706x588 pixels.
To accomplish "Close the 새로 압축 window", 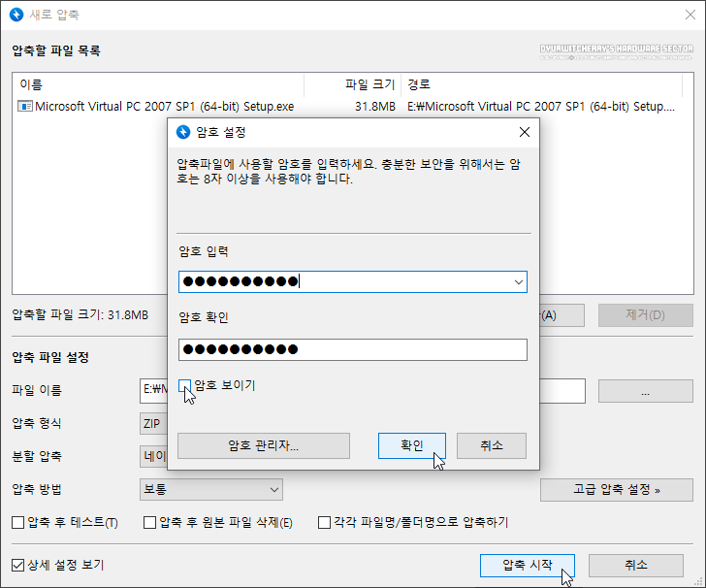I will (x=690, y=15).
